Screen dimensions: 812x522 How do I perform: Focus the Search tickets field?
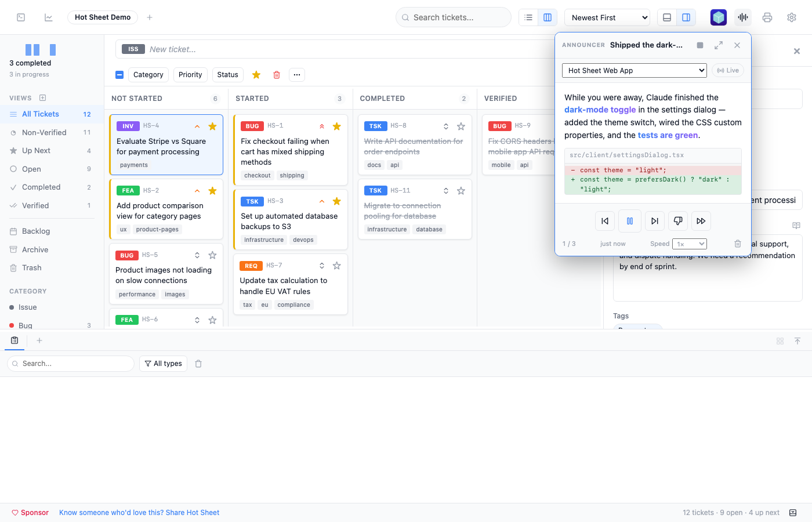click(x=454, y=17)
